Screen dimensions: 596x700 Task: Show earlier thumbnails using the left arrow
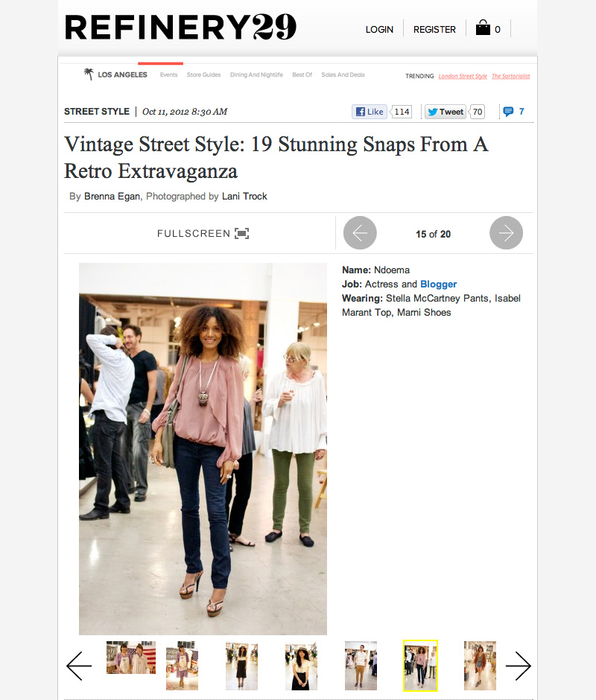(x=79, y=666)
